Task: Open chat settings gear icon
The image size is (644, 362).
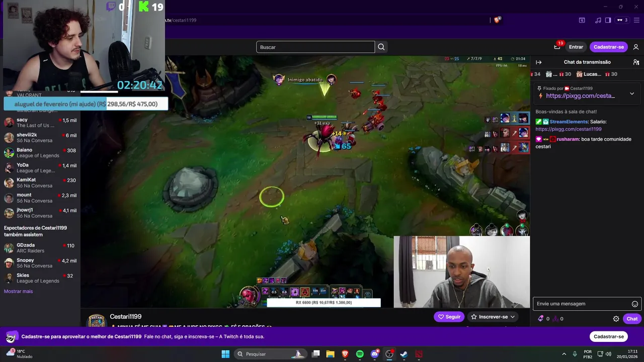Action: [616, 319]
